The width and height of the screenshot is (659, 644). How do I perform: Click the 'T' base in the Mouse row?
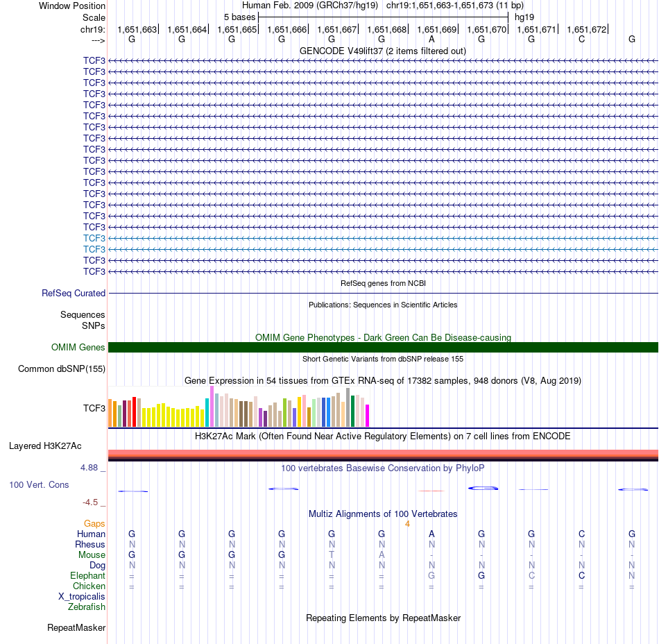point(332,555)
